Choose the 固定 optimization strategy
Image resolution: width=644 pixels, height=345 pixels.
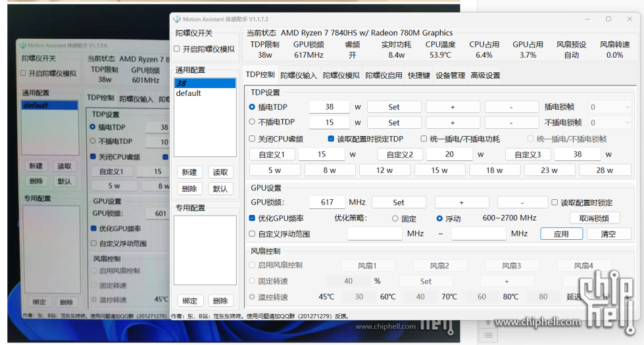(x=395, y=219)
